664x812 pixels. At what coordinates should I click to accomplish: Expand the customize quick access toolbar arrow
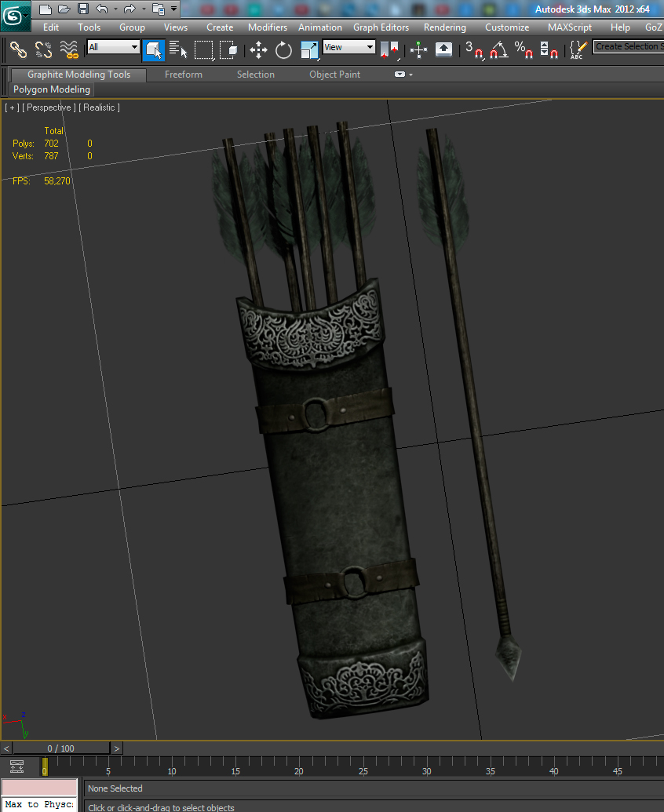pos(174,9)
